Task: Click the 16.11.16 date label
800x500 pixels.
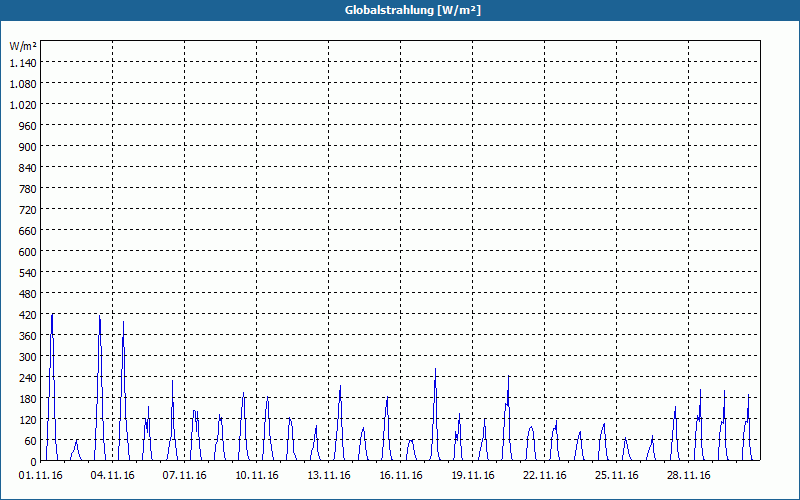Action: pyautogui.click(x=401, y=476)
